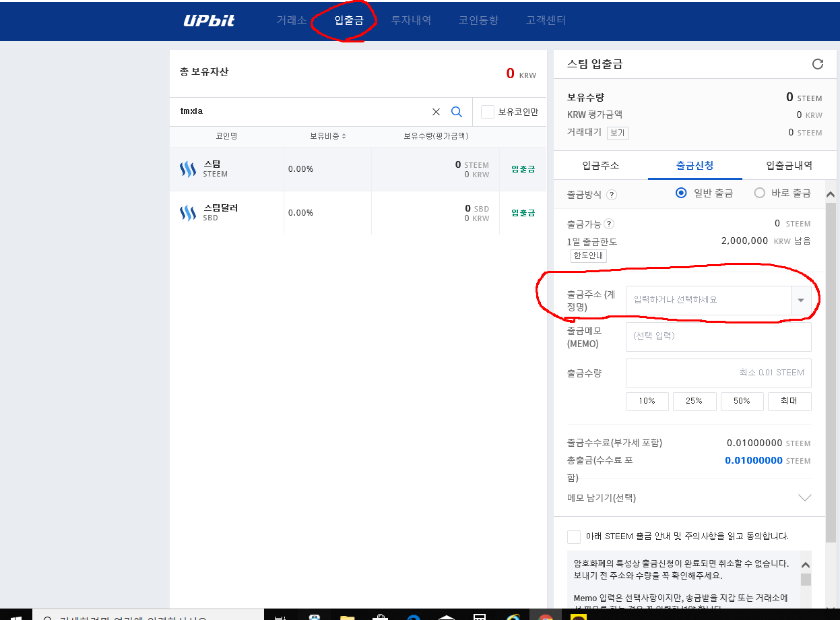Click the blue 0.01000000 총출금 value
The width and height of the screenshot is (840, 620).
pos(754,461)
